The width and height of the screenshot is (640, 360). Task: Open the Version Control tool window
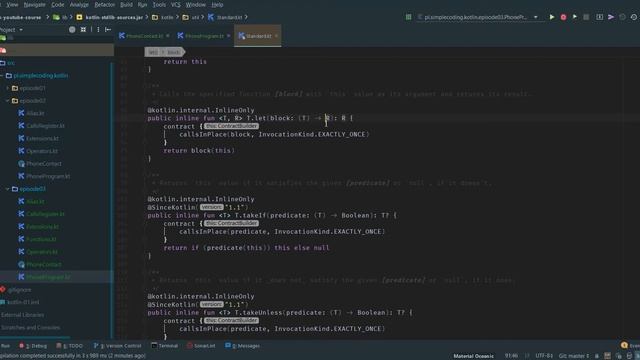point(118,346)
